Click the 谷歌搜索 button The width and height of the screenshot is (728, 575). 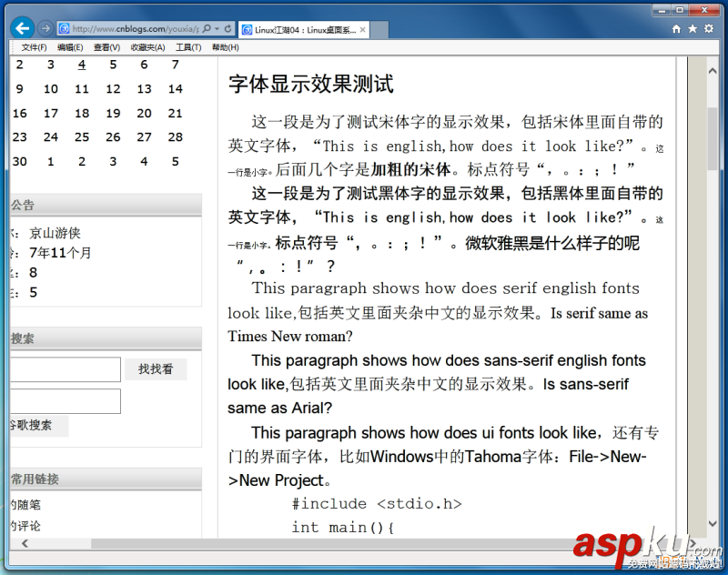38,425
